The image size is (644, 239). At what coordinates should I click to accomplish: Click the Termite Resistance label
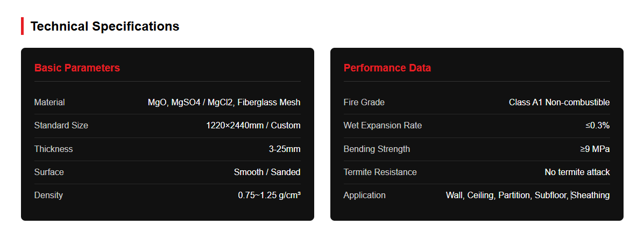[x=380, y=172]
